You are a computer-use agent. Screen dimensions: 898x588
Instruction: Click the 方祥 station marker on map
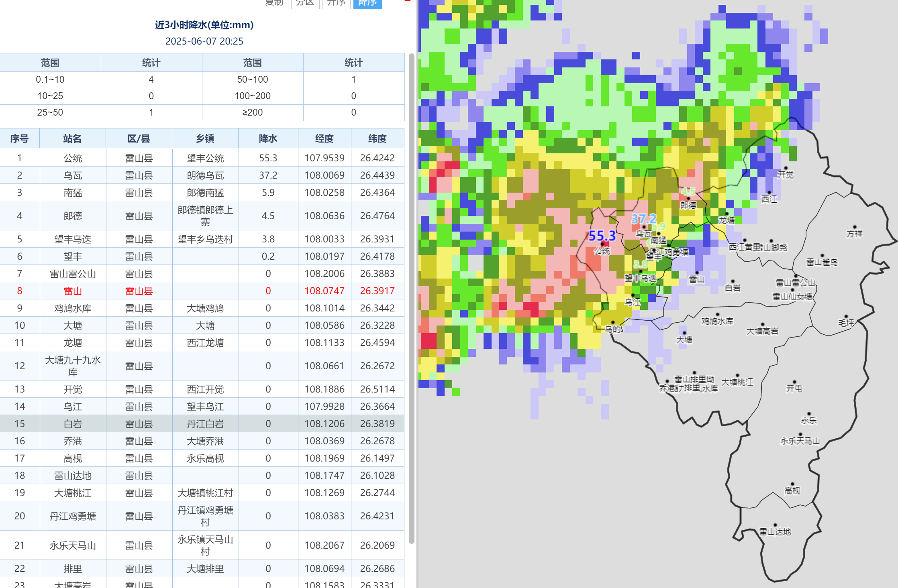point(855,227)
